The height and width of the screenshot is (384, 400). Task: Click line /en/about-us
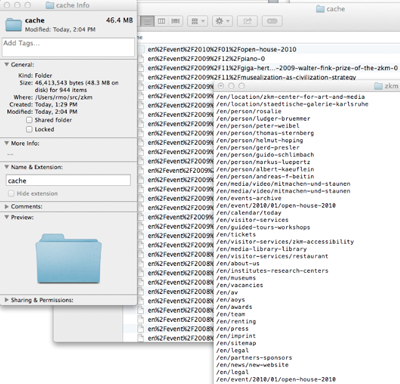click(238, 264)
